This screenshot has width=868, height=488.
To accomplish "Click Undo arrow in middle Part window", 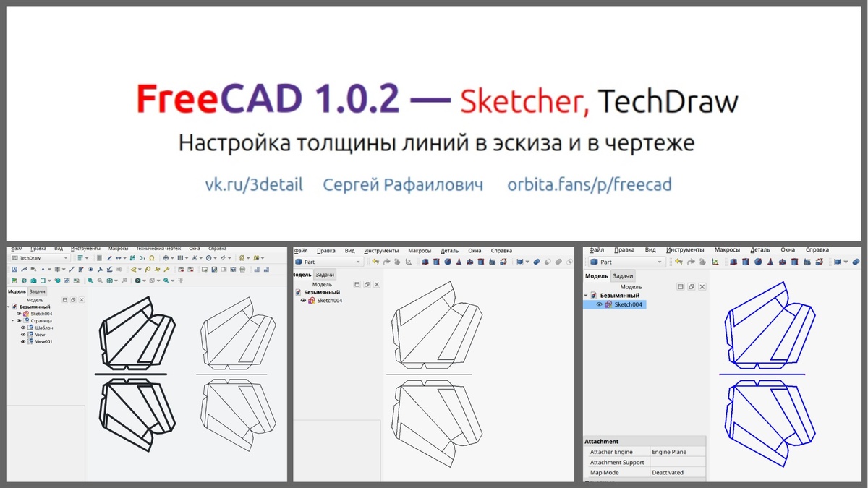I will [x=375, y=262].
